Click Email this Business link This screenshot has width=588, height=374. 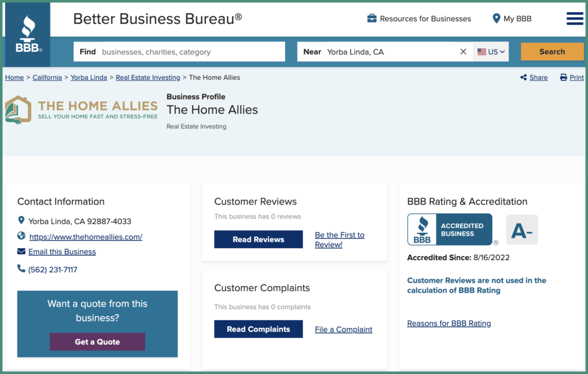tap(62, 252)
